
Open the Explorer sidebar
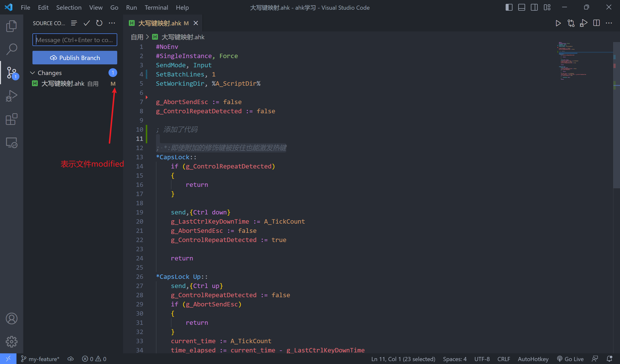(x=11, y=26)
